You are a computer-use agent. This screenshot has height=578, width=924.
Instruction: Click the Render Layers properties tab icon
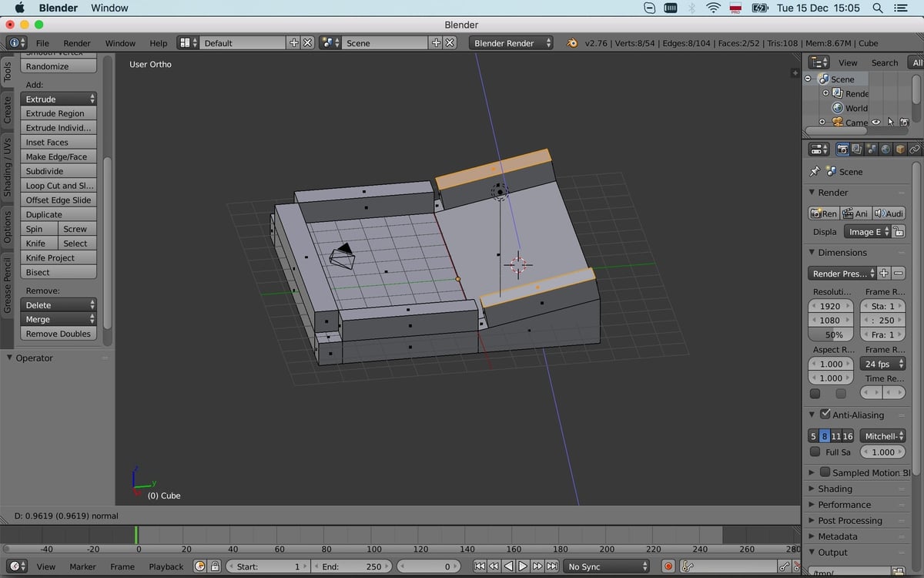point(856,149)
